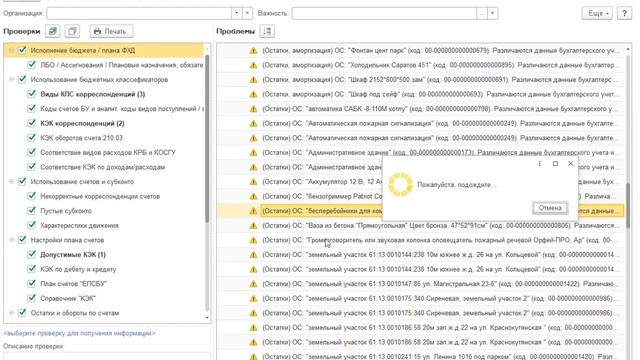Screen dimensions: 640x360
Task: Toggle Использование бюджетных классификаторов checkbox
Action: (22, 79)
